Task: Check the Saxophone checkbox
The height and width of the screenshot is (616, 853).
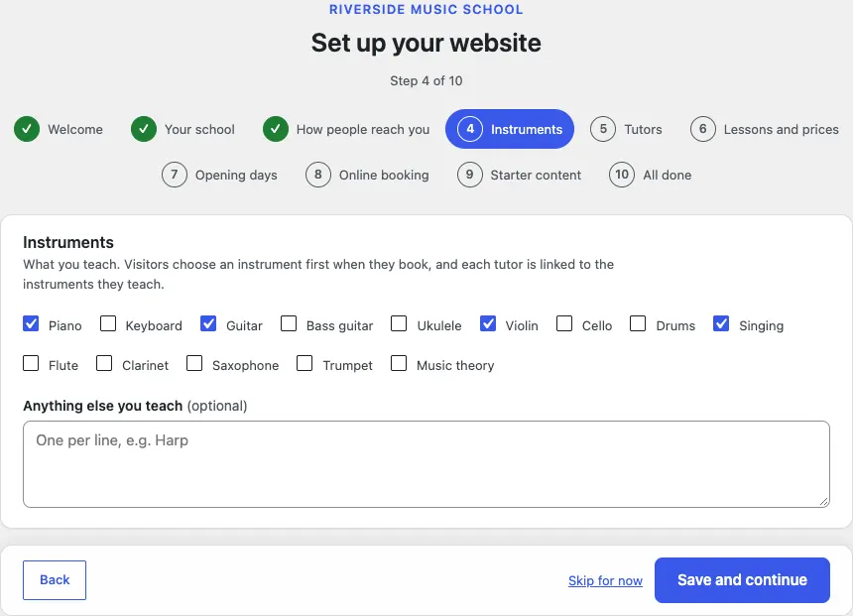Action: pyautogui.click(x=194, y=363)
